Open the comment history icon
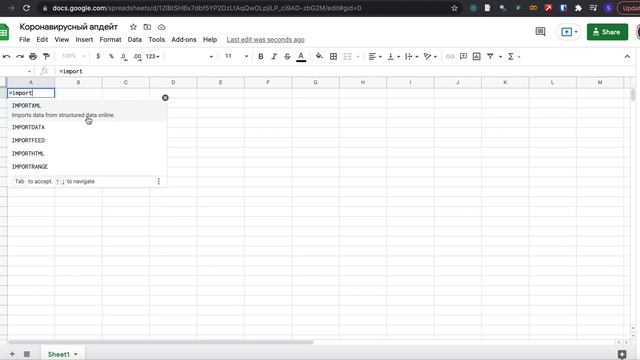 coord(540,32)
